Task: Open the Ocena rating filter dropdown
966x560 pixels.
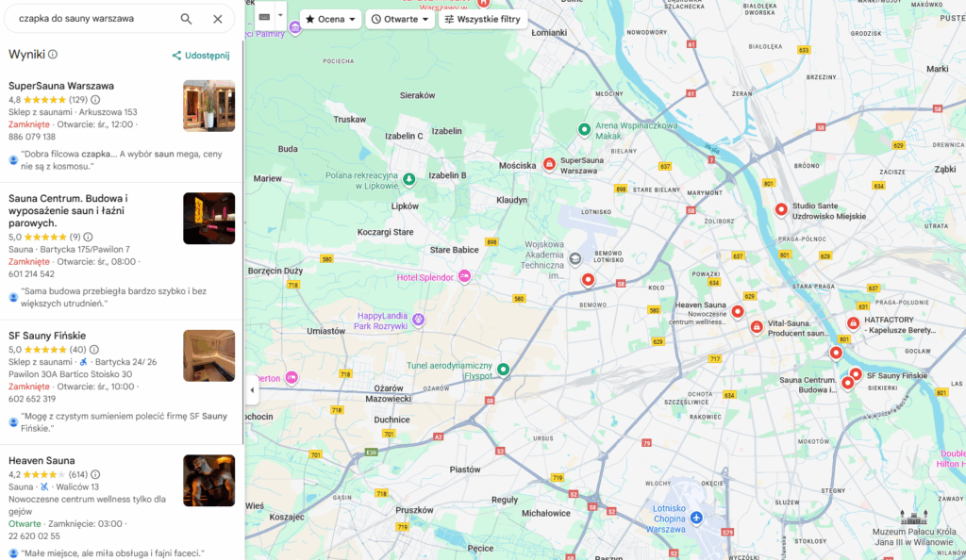Action: pos(330,19)
